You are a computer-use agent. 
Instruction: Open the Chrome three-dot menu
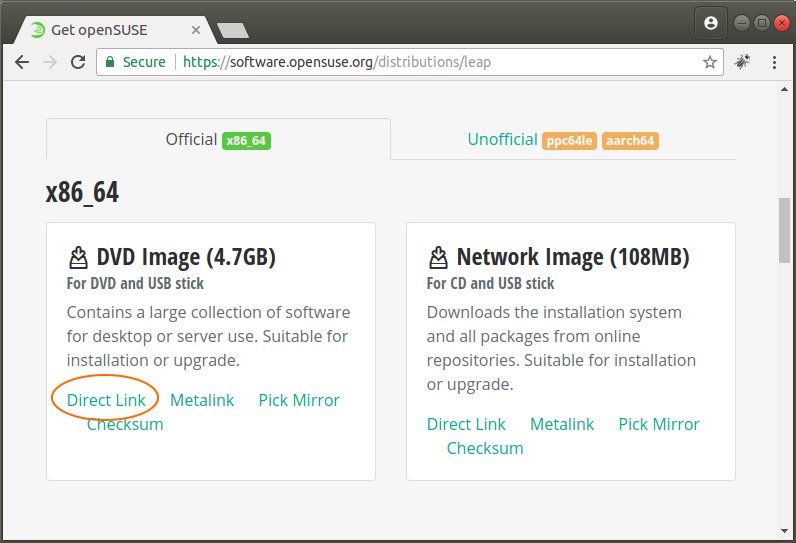[774, 62]
